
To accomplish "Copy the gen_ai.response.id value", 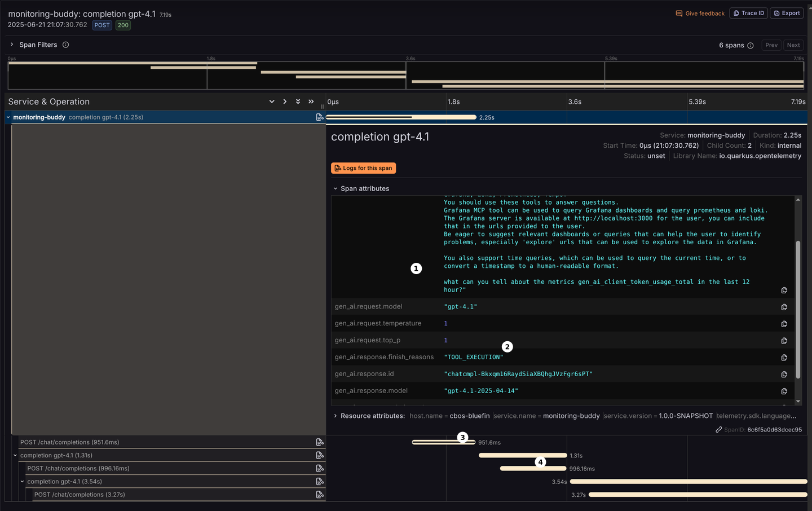I will (784, 375).
